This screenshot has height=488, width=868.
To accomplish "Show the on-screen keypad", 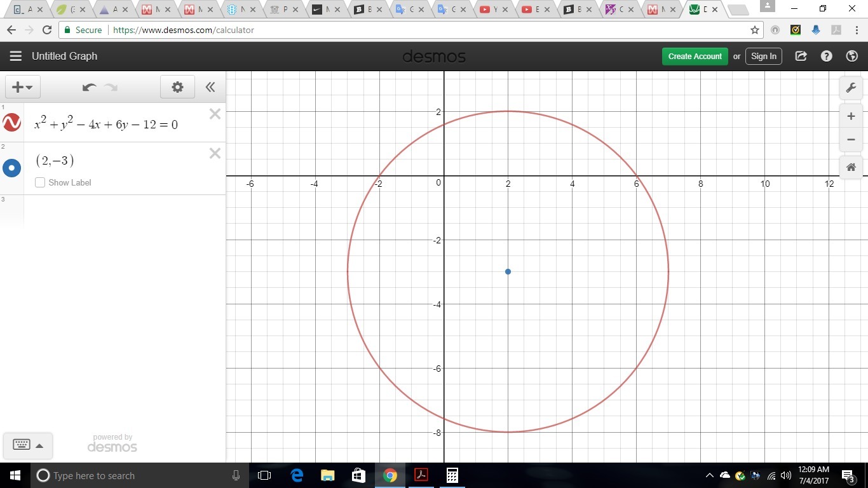I will [x=28, y=445].
